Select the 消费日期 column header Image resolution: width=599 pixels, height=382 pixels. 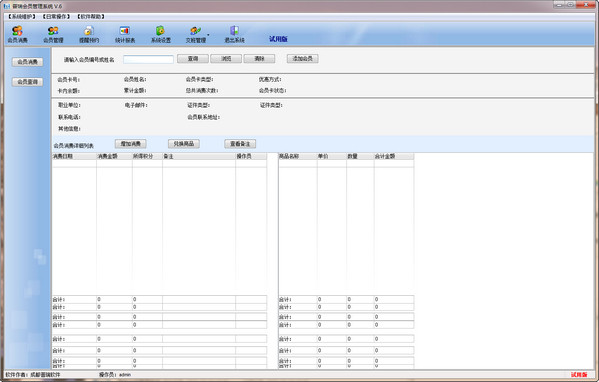tap(74, 156)
